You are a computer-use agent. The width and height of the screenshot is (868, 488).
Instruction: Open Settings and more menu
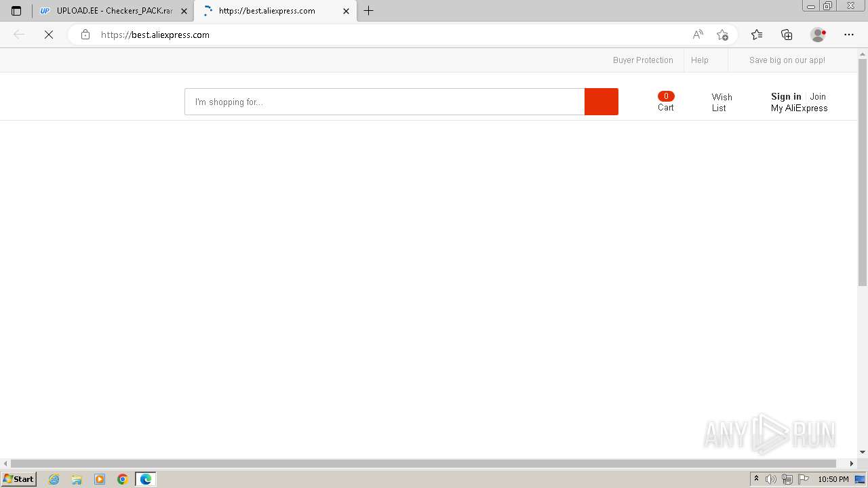pyautogui.click(x=849, y=35)
